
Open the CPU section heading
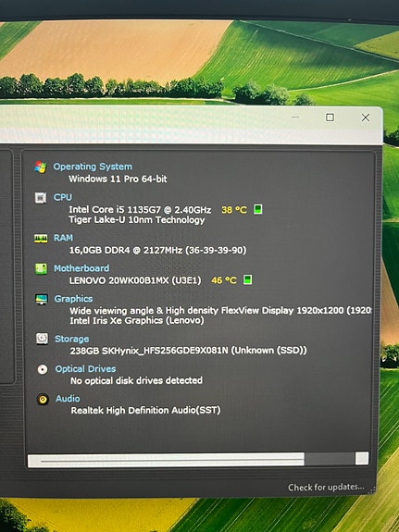pos(63,197)
